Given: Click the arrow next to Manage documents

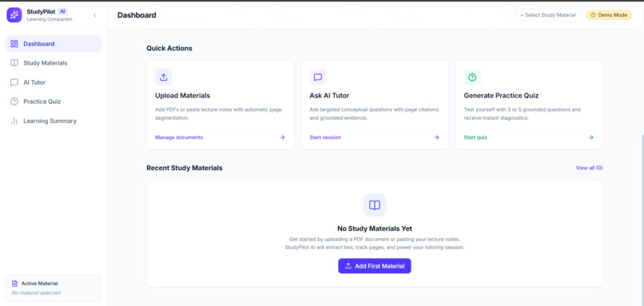Looking at the screenshot, I should point(282,137).
